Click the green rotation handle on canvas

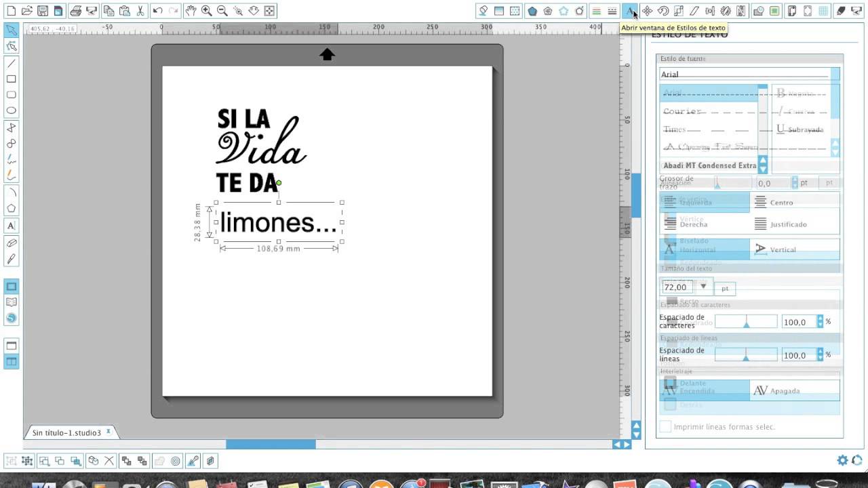click(x=279, y=183)
